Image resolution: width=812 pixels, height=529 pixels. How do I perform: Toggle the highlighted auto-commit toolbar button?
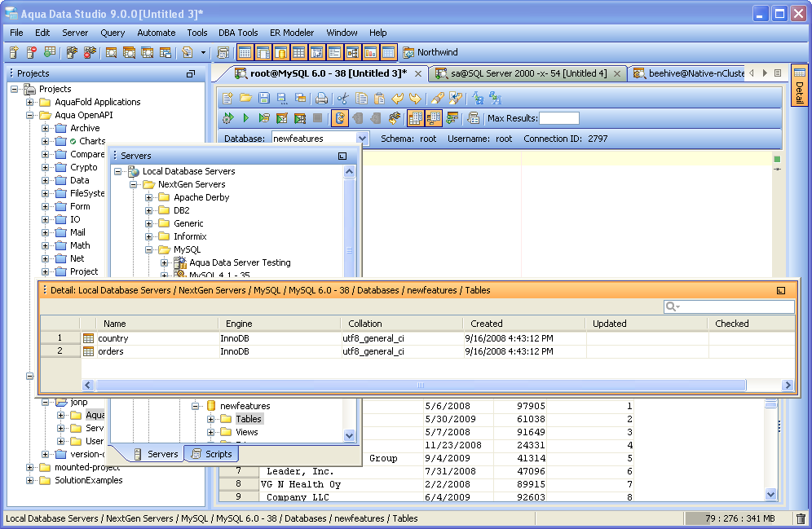[340, 119]
